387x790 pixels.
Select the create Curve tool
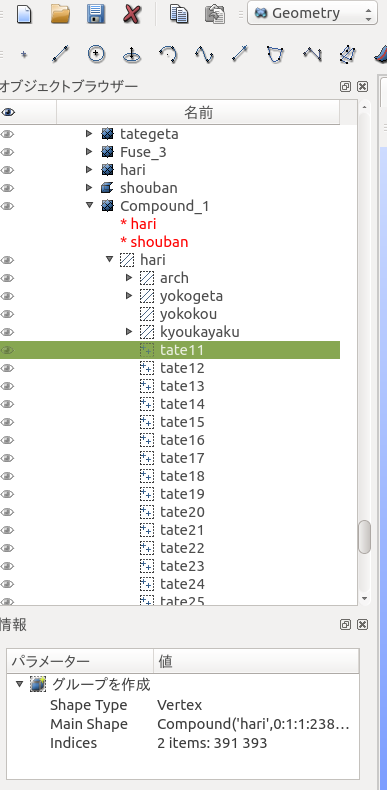point(204,54)
